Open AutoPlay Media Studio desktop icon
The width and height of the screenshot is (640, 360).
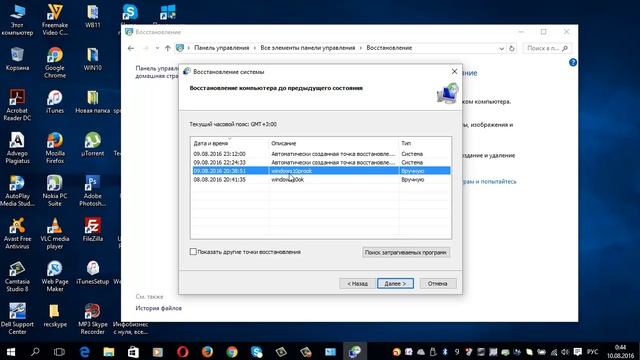click(x=17, y=191)
